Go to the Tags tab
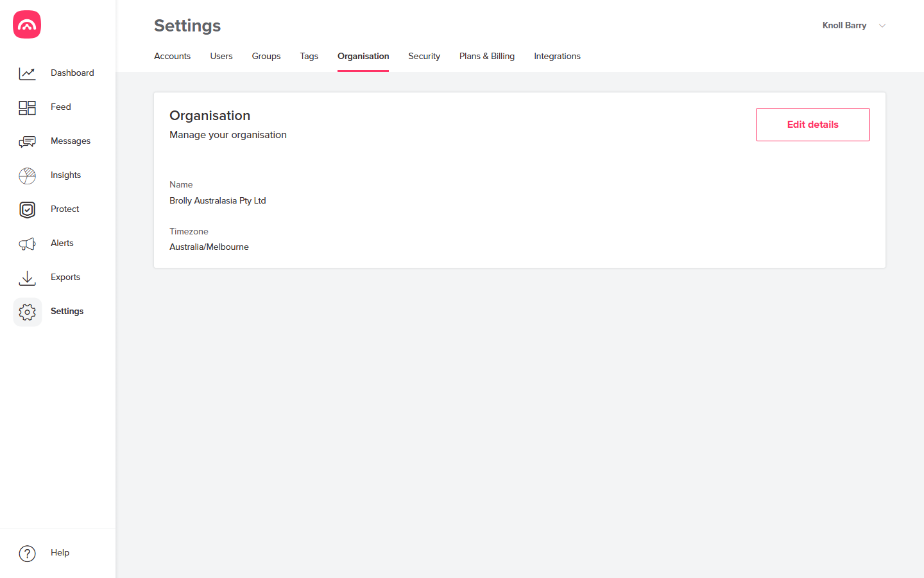The width and height of the screenshot is (924, 578). tap(309, 56)
